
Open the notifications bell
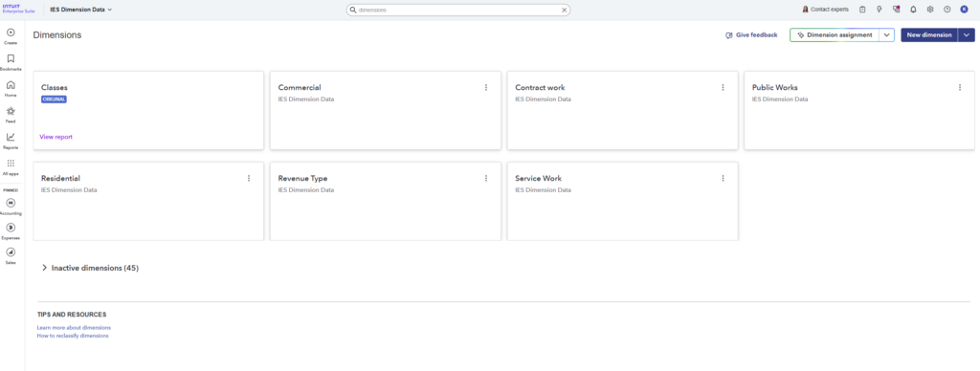(x=913, y=10)
